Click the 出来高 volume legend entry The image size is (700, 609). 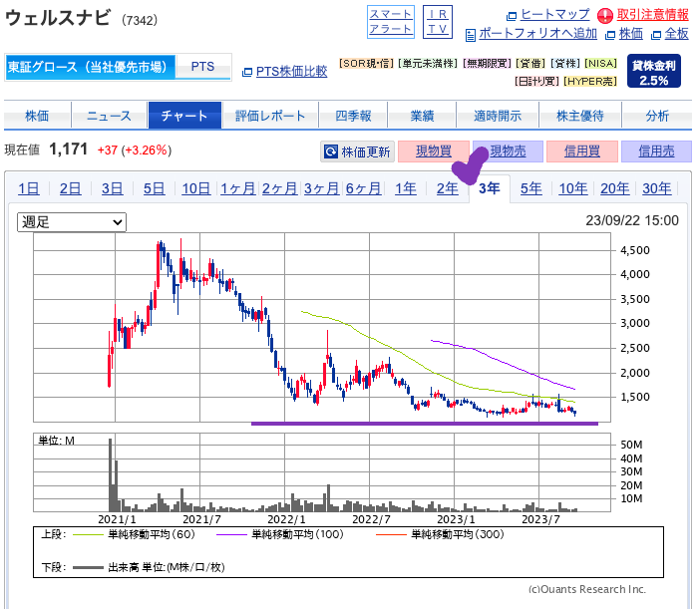tap(149, 567)
